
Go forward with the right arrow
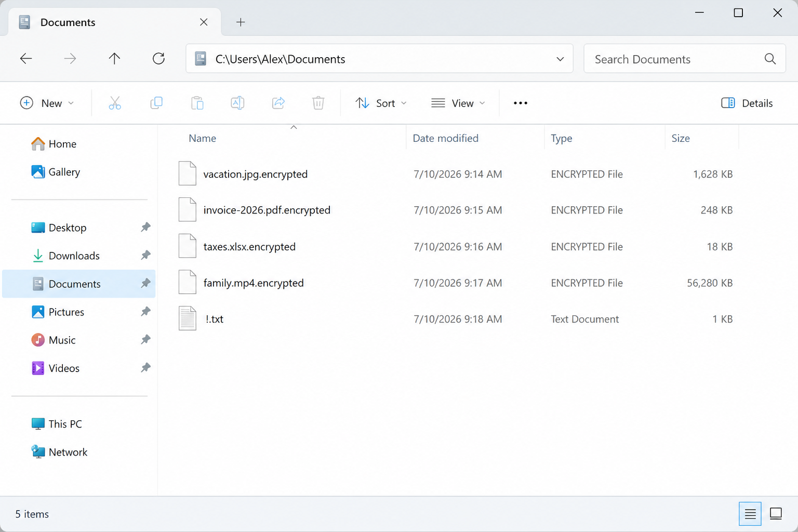coord(70,59)
